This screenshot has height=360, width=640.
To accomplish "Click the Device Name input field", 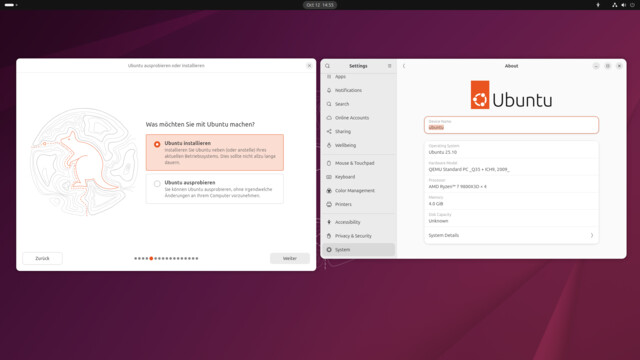I will click(x=511, y=125).
